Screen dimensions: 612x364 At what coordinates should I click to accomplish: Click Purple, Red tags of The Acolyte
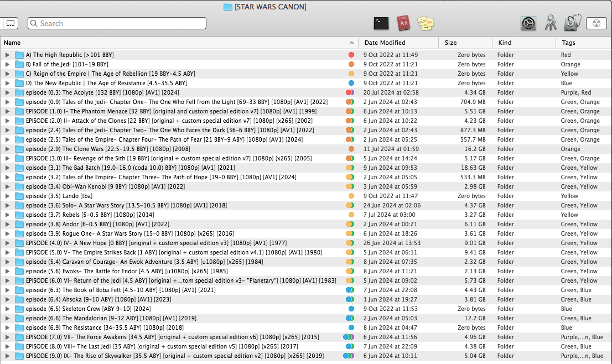(576, 92)
